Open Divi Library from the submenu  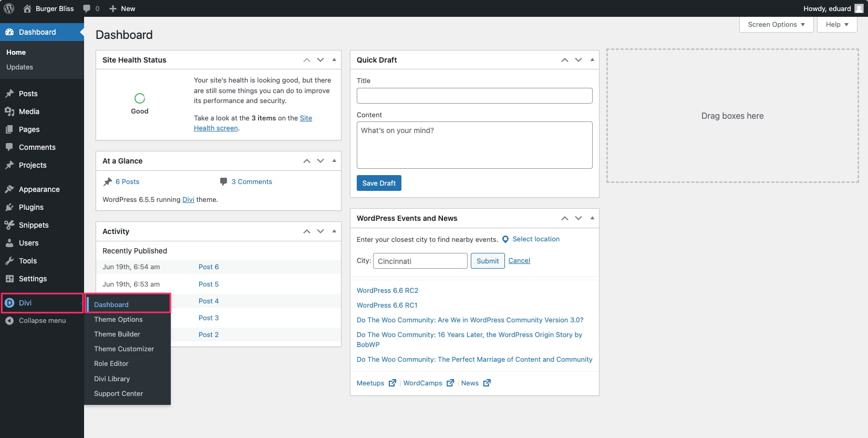point(112,379)
